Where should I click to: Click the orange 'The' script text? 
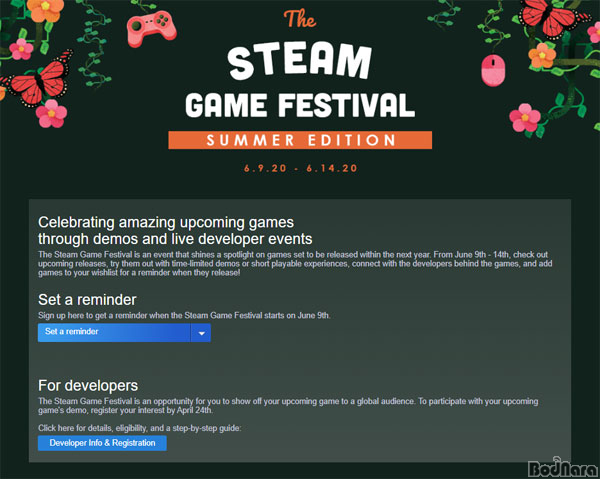click(x=300, y=19)
